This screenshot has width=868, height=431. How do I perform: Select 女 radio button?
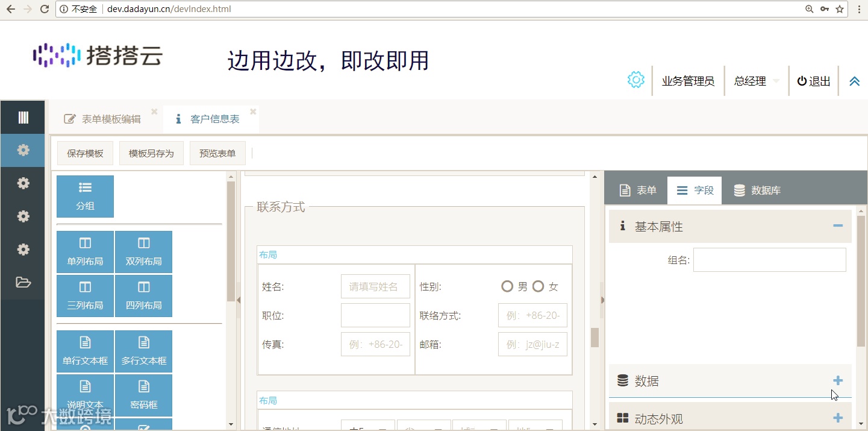[538, 286]
